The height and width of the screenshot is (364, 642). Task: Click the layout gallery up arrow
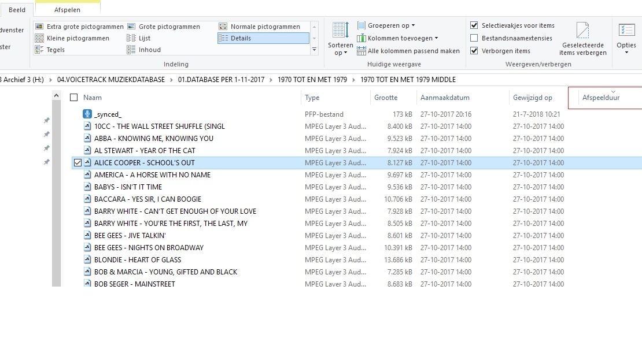pos(315,27)
